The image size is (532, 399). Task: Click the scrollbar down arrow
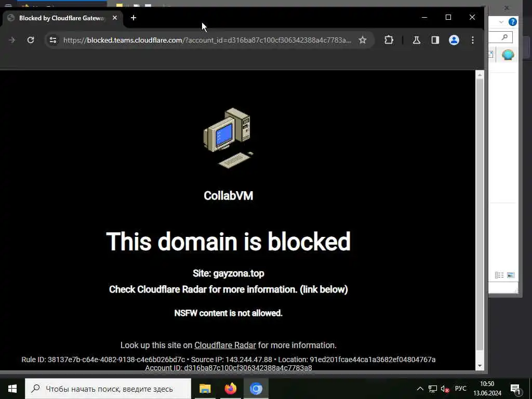pyautogui.click(x=480, y=366)
